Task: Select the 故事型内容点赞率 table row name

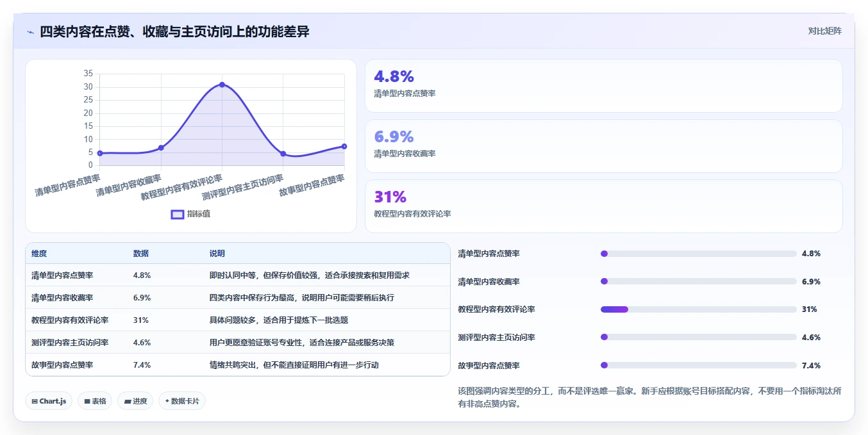Action: click(x=62, y=365)
